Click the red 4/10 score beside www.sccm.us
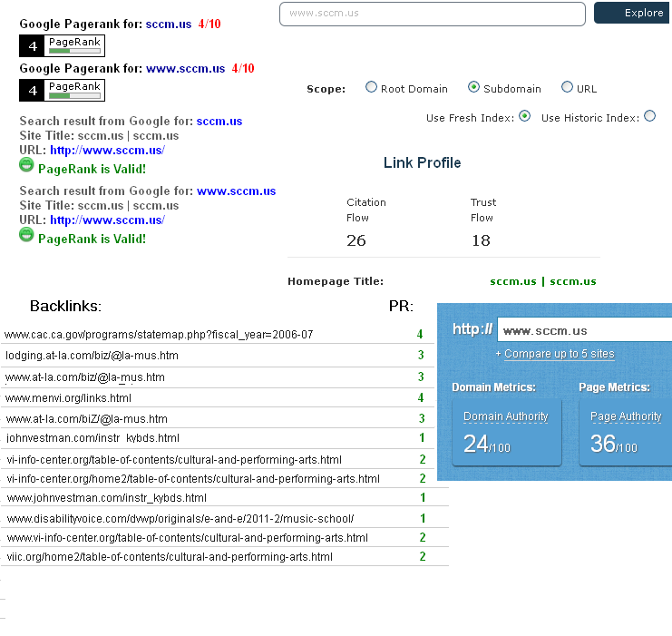 [243, 69]
